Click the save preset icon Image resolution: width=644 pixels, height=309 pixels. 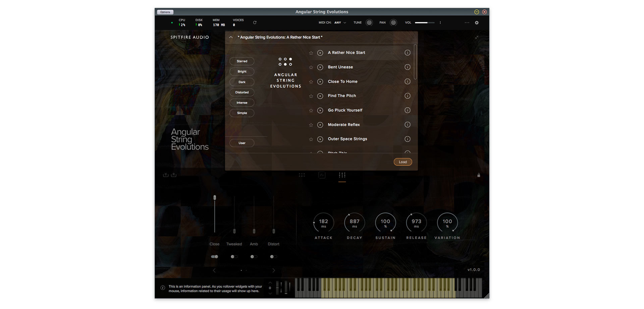click(x=166, y=175)
